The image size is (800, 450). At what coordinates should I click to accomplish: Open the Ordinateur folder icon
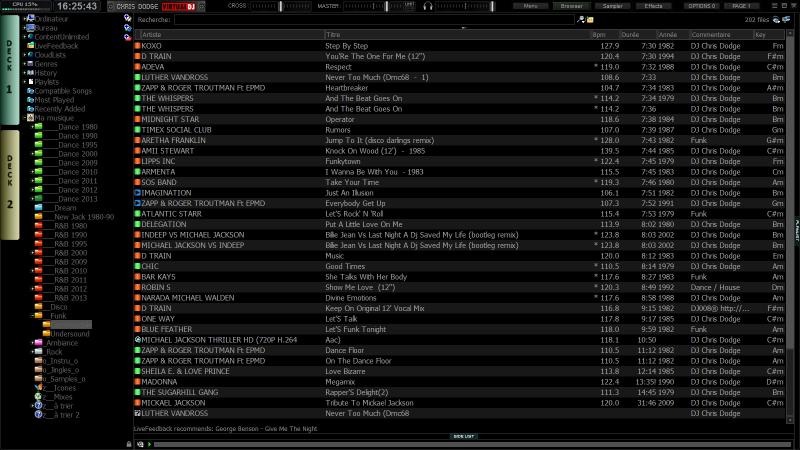(30, 18)
